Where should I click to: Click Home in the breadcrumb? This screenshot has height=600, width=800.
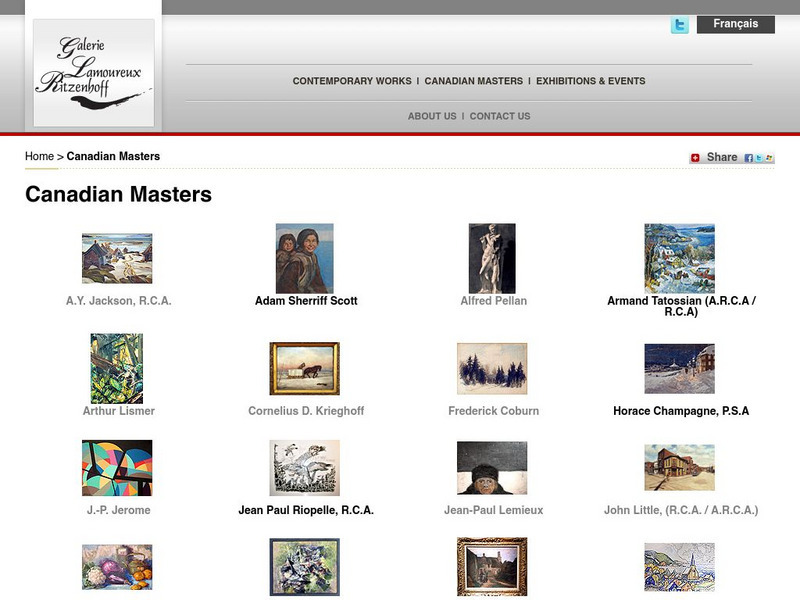(39, 156)
